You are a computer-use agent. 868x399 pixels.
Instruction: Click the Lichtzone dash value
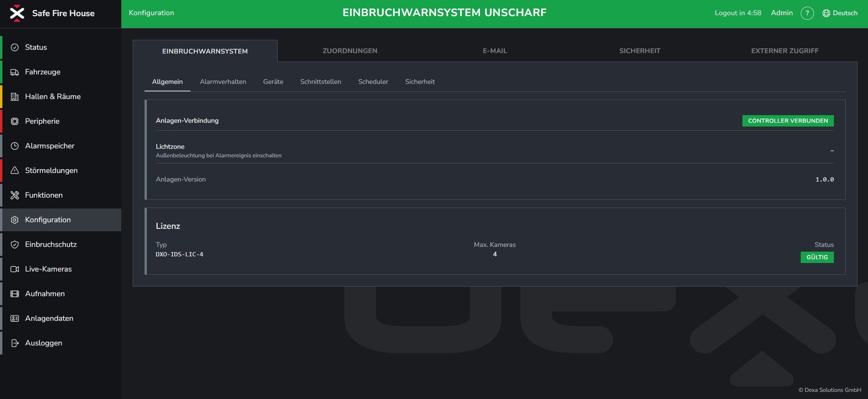pyautogui.click(x=832, y=151)
